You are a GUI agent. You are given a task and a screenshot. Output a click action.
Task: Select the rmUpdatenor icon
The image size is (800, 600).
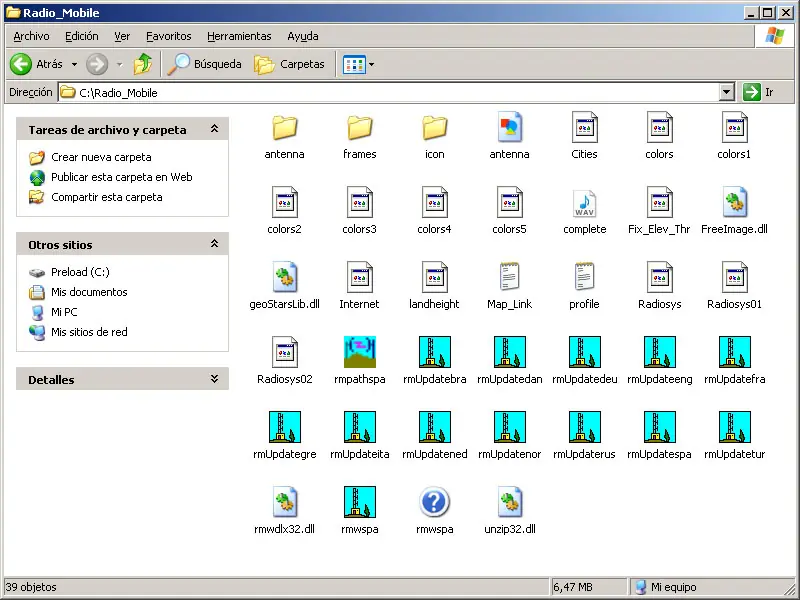[x=509, y=427]
